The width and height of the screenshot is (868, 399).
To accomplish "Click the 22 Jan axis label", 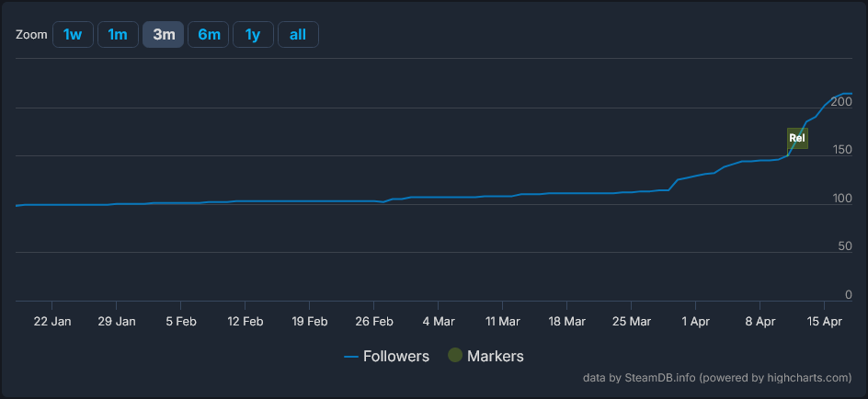I will [52, 321].
